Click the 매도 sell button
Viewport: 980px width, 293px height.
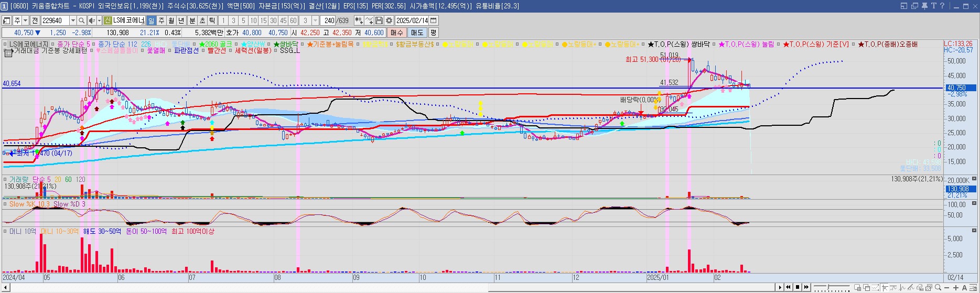417,32
